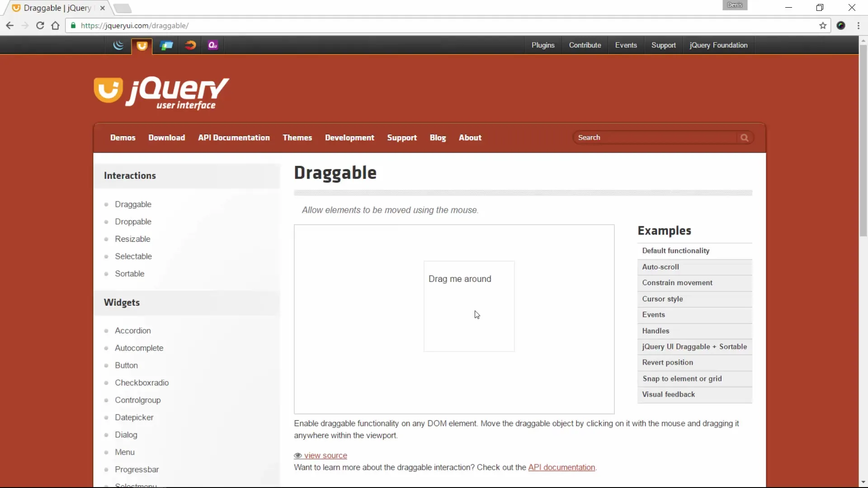Go to browser home page icon
The image size is (868, 488).
point(55,26)
